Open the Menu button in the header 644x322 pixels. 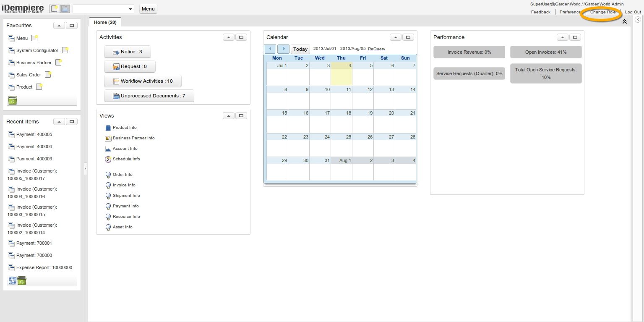(x=148, y=9)
